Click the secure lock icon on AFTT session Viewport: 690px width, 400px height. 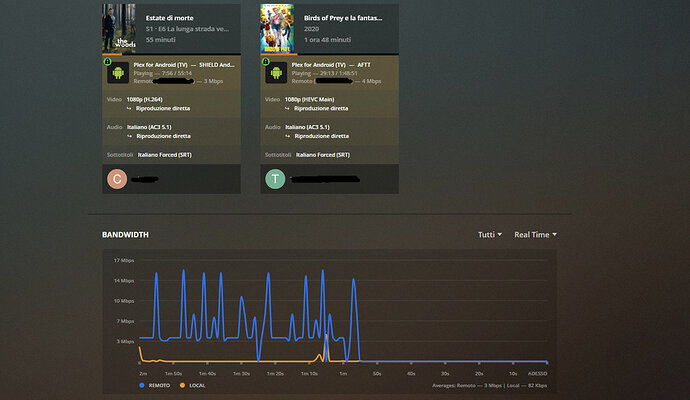[265, 62]
